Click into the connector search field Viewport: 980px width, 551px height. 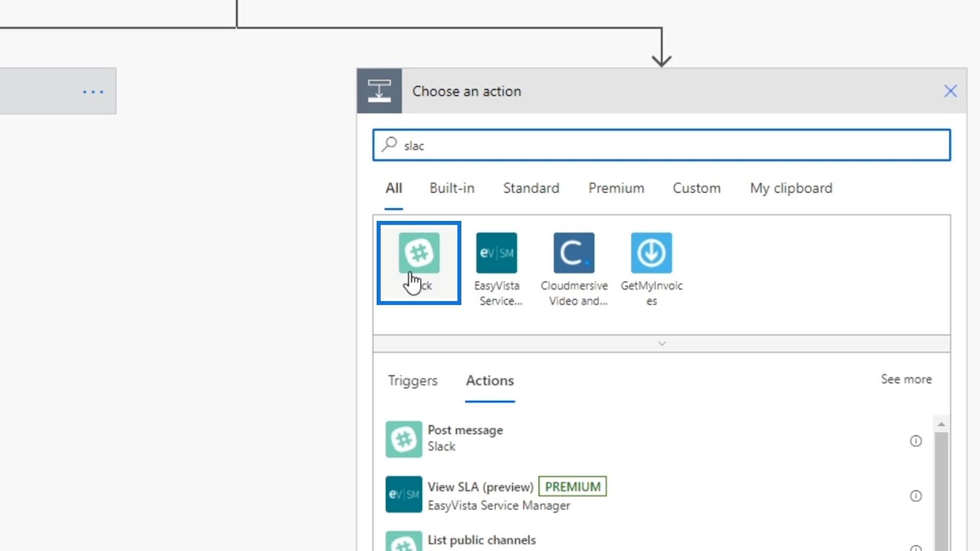coord(661,145)
